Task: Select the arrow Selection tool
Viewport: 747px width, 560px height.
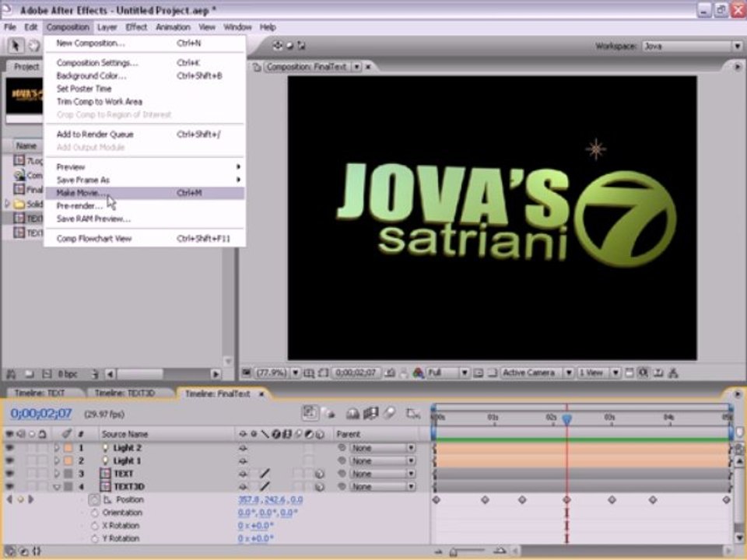Action: pyautogui.click(x=16, y=46)
